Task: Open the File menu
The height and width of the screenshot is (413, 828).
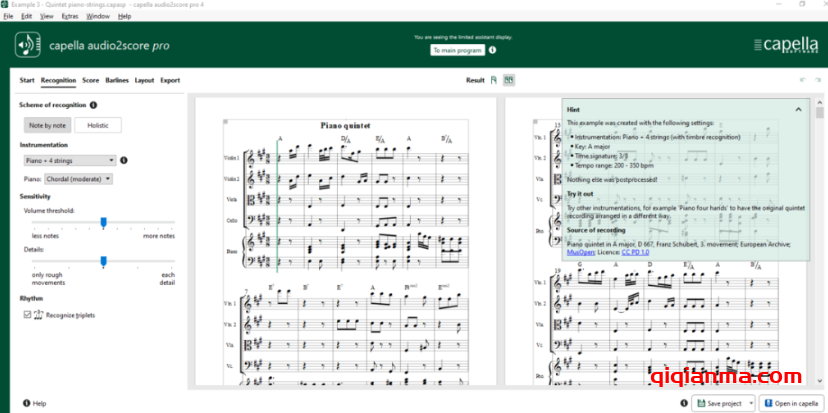Action: [8, 16]
